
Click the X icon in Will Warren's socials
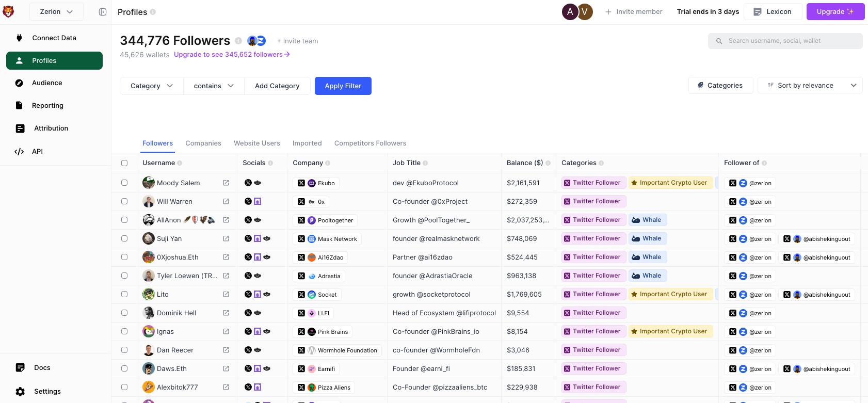[x=248, y=201]
